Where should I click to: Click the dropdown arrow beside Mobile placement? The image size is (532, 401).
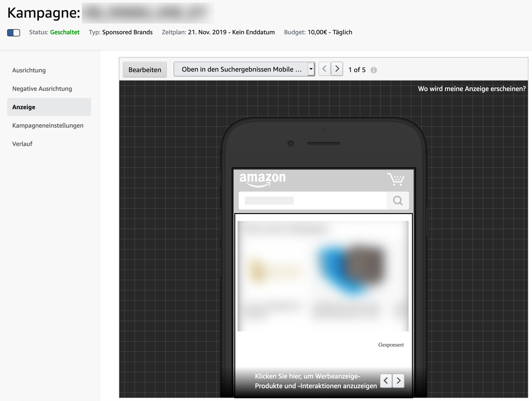point(311,69)
